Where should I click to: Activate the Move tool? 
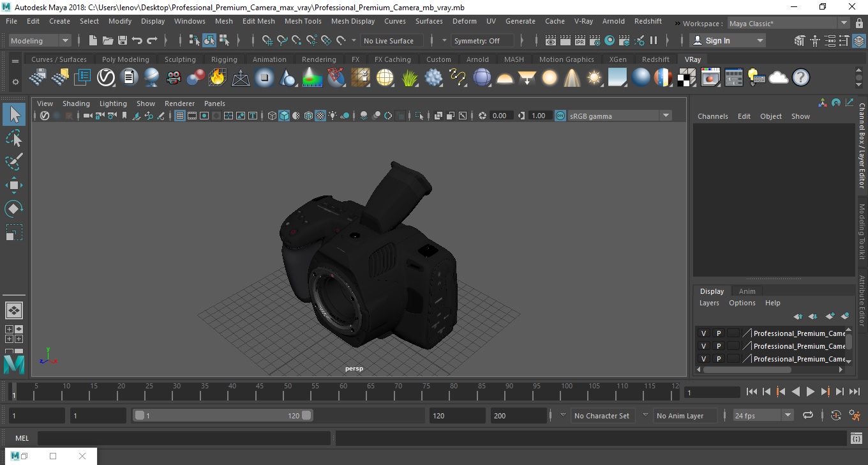[x=14, y=185]
